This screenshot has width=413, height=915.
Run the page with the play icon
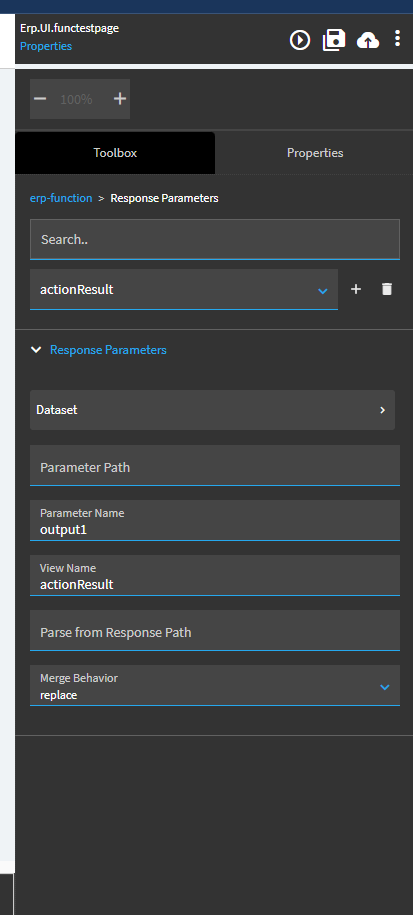300,40
